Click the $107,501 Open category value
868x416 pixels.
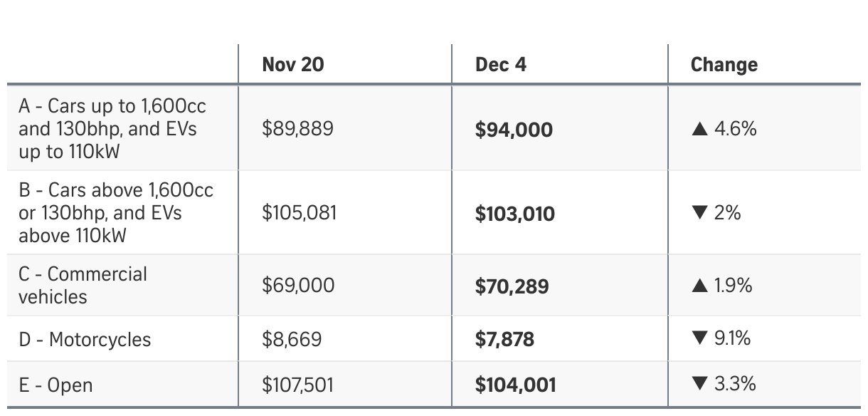point(297,385)
